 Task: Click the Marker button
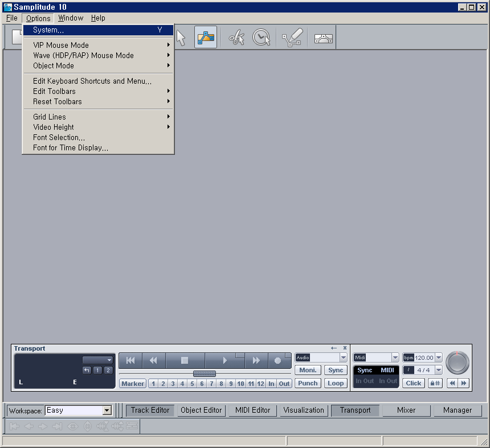(x=133, y=384)
